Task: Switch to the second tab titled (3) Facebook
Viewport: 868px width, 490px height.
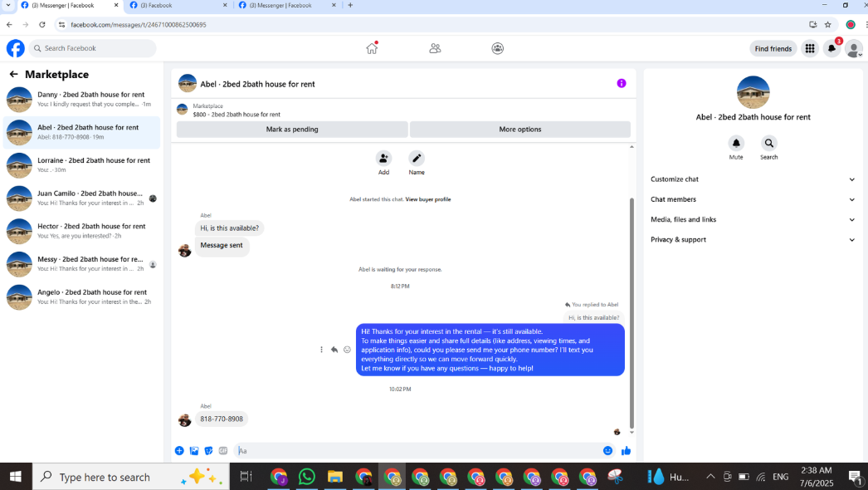Action: click(178, 5)
